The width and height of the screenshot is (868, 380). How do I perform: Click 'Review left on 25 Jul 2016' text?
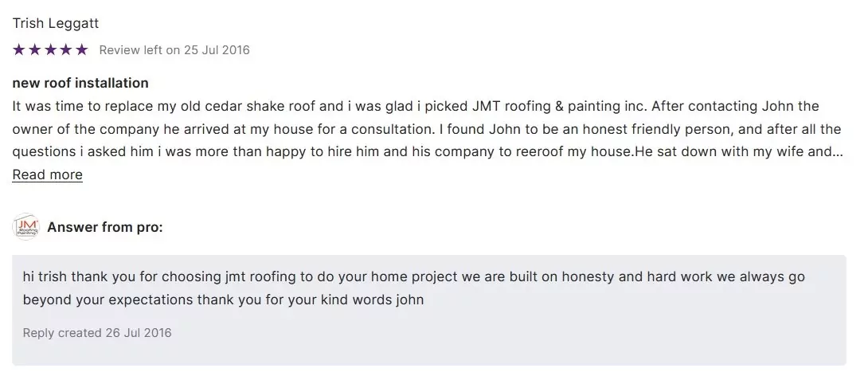174,50
